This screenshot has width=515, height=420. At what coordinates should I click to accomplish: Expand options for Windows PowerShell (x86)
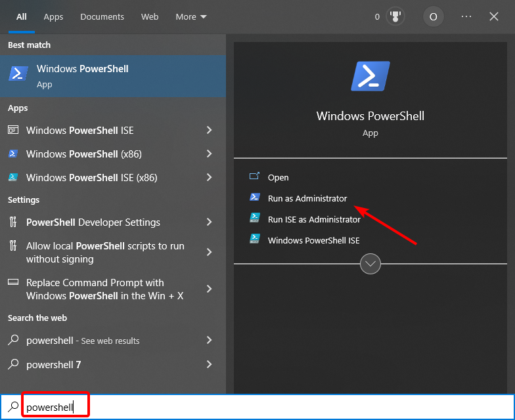pos(209,154)
